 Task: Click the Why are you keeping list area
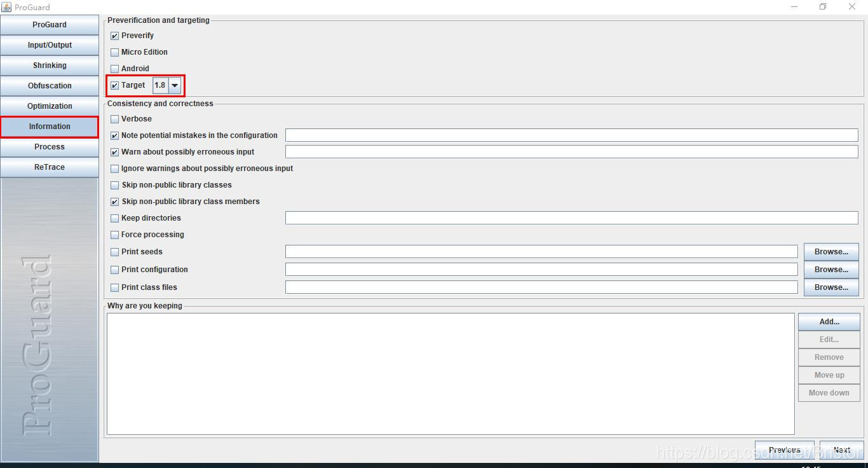(451, 374)
